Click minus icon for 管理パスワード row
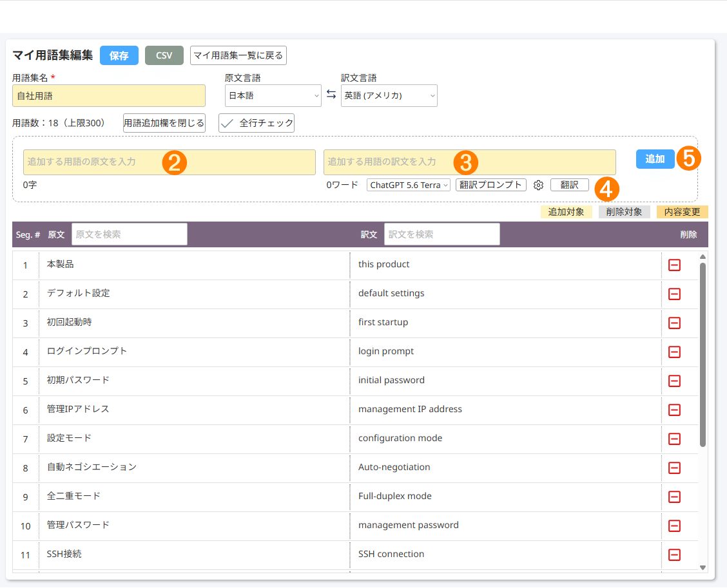The width and height of the screenshot is (727, 588). coord(674,526)
